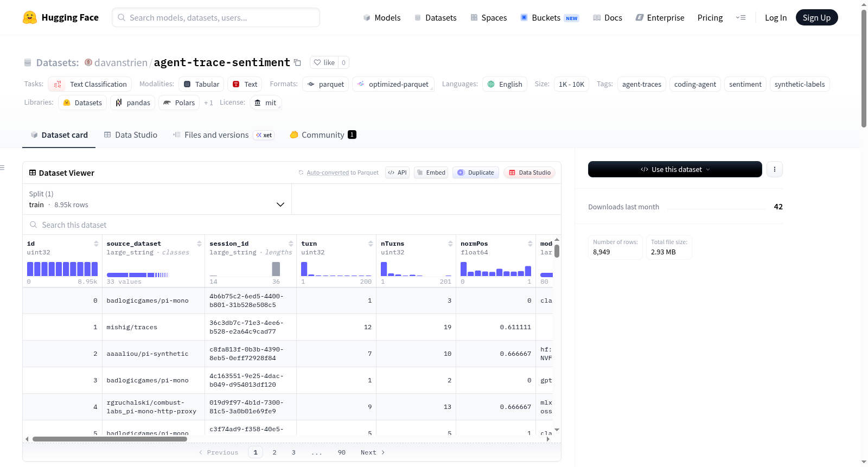Image resolution: width=868 pixels, height=467 pixels.
Task: Click the sentiment tag
Action: [745, 84]
